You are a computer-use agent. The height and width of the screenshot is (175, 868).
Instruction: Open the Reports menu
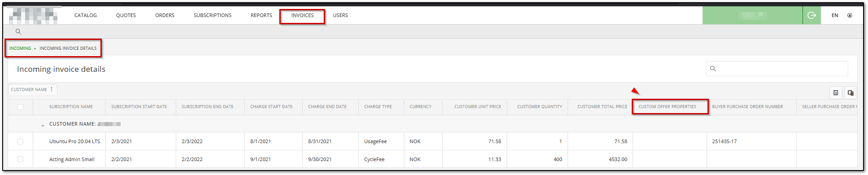pyautogui.click(x=261, y=15)
